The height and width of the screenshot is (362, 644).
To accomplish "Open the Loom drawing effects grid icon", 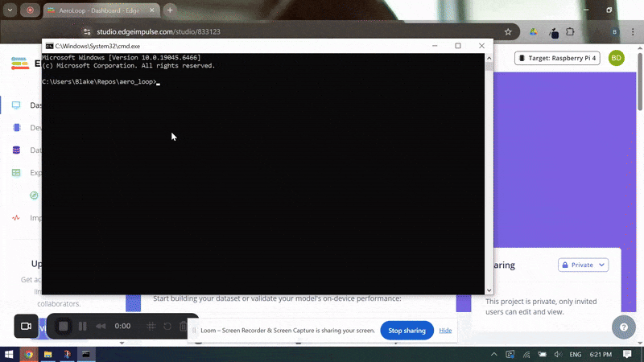I will pyautogui.click(x=151, y=327).
